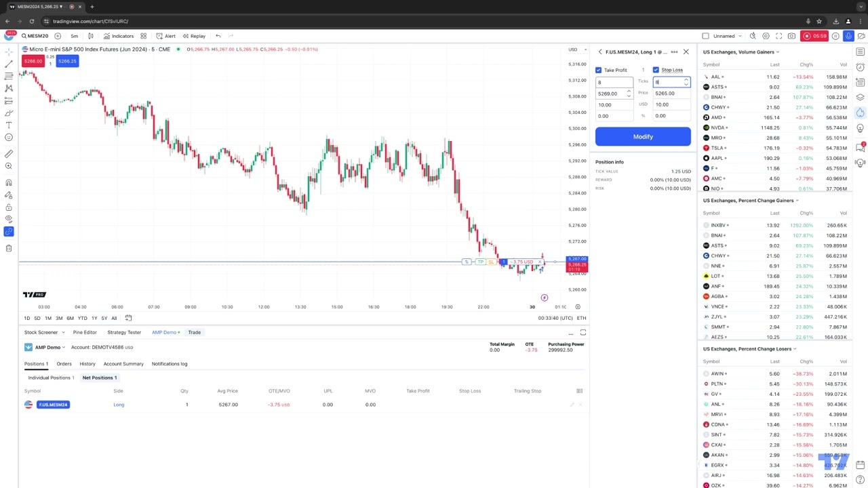
Task: Select TSLA row in Volume Gainers
Action: tap(775, 148)
